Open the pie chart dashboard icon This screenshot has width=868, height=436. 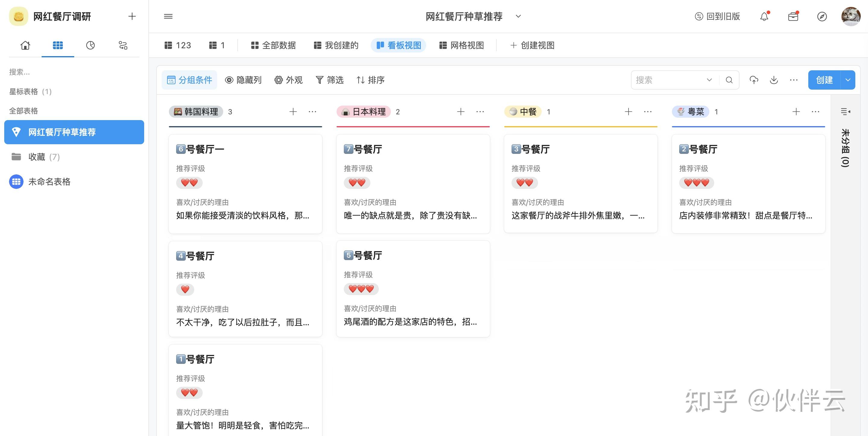tap(90, 45)
